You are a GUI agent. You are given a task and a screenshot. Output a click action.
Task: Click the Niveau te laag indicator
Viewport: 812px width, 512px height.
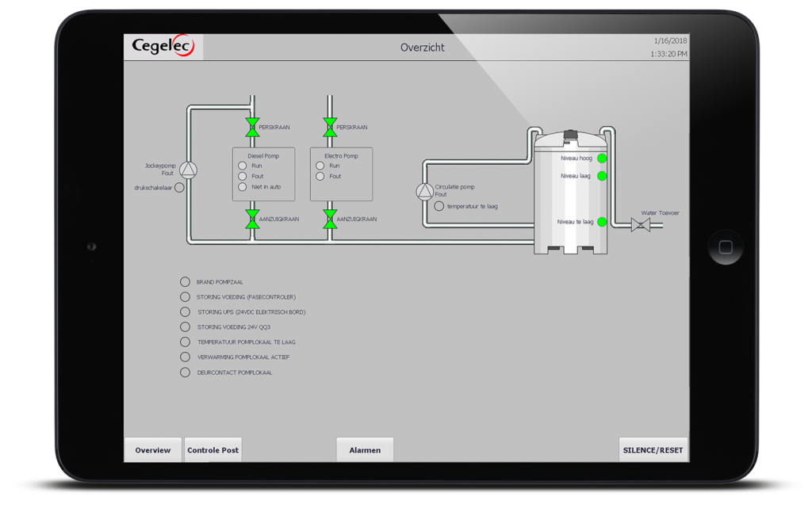[x=602, y=222]
